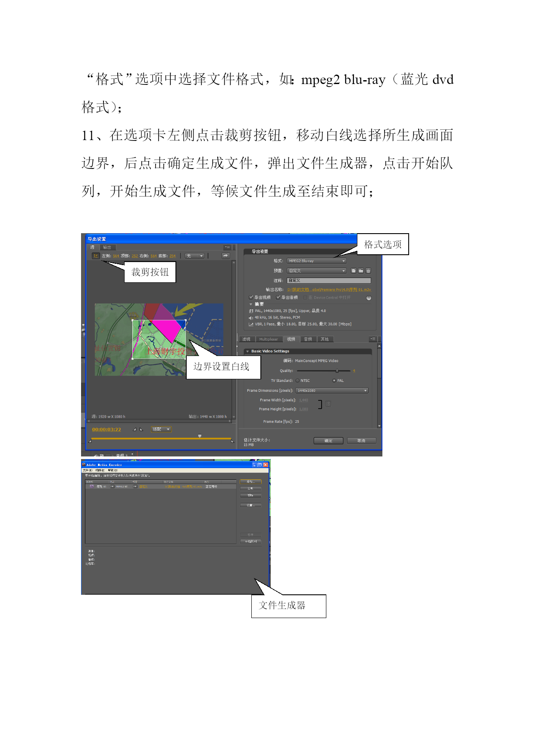Click the cropped preview map image
The width and height of the screenshot is (535, 756).
click(x=159, y=339)
